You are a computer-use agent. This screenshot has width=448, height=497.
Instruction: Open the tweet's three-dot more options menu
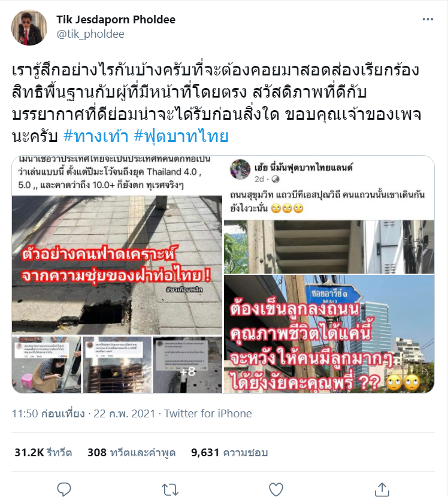tap(428, 20)
